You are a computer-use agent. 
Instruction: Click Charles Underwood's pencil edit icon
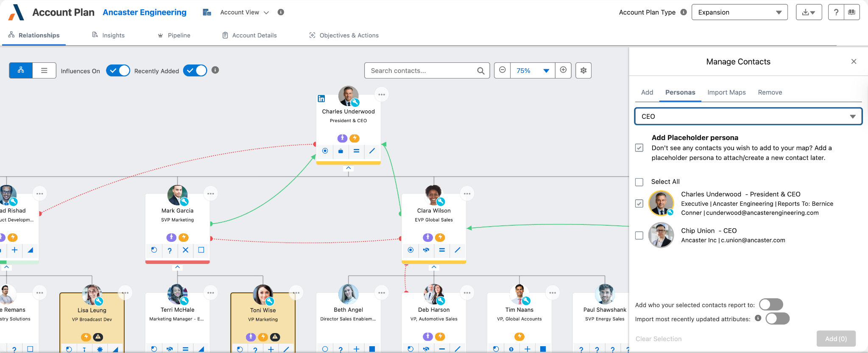tap(372, 151)
